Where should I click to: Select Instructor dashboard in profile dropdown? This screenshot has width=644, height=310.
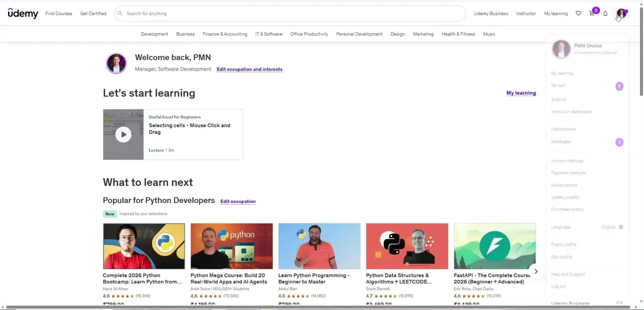[571, 112]
